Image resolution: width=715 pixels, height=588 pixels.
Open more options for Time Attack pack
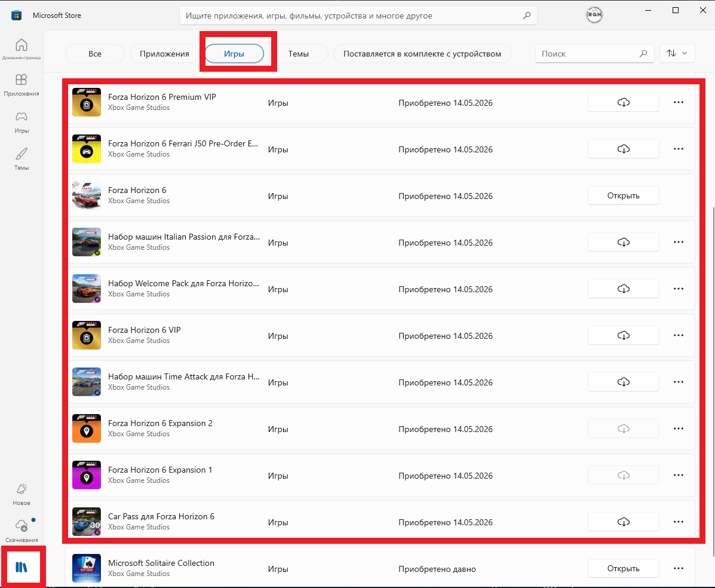679,382
